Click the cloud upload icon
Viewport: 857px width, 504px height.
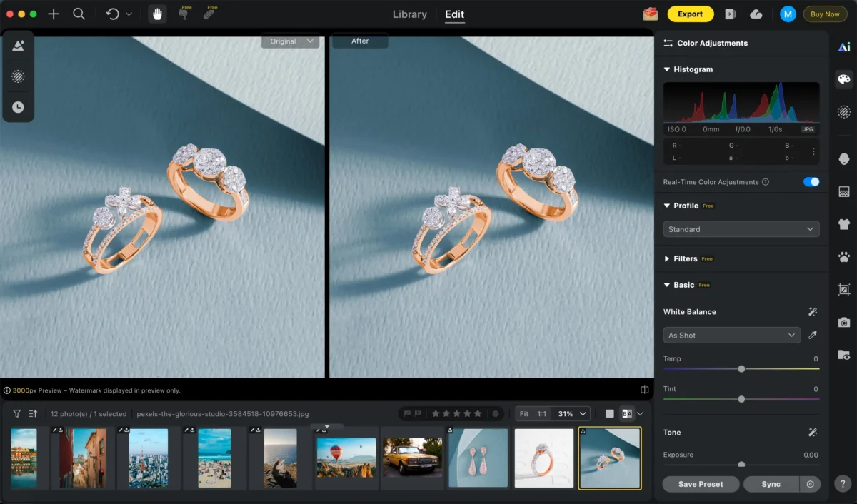(x=756, y=14)
